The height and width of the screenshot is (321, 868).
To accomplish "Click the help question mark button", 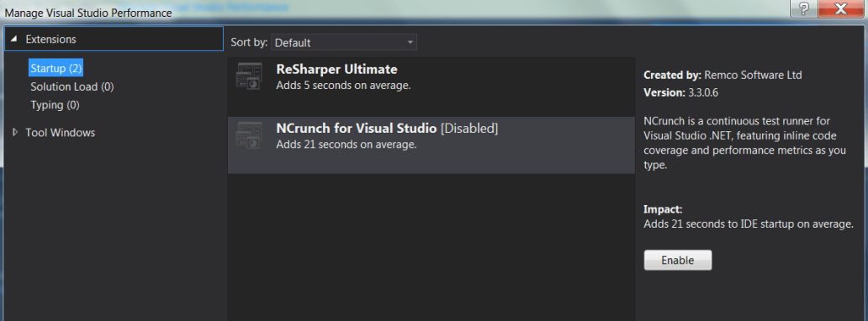I will (804, 8).
